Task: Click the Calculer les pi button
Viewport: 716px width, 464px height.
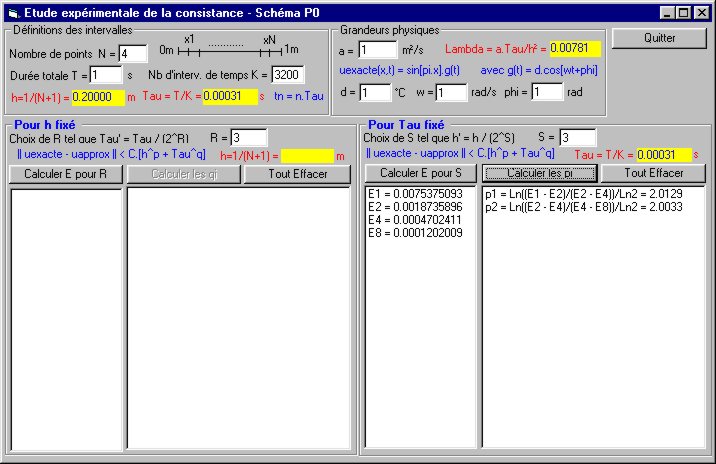Action: tap(539, 173)
